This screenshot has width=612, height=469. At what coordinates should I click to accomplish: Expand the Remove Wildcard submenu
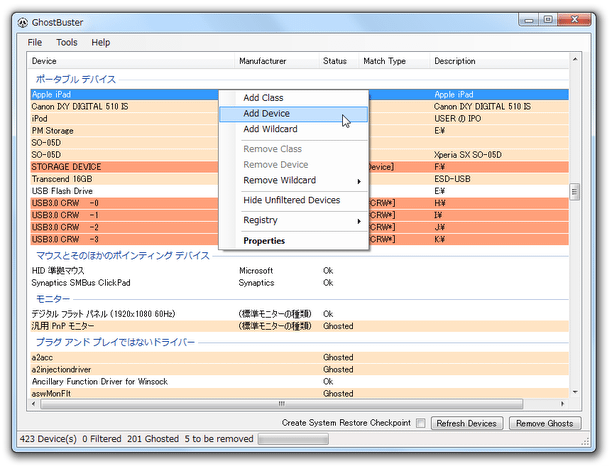tap(294, 180)
